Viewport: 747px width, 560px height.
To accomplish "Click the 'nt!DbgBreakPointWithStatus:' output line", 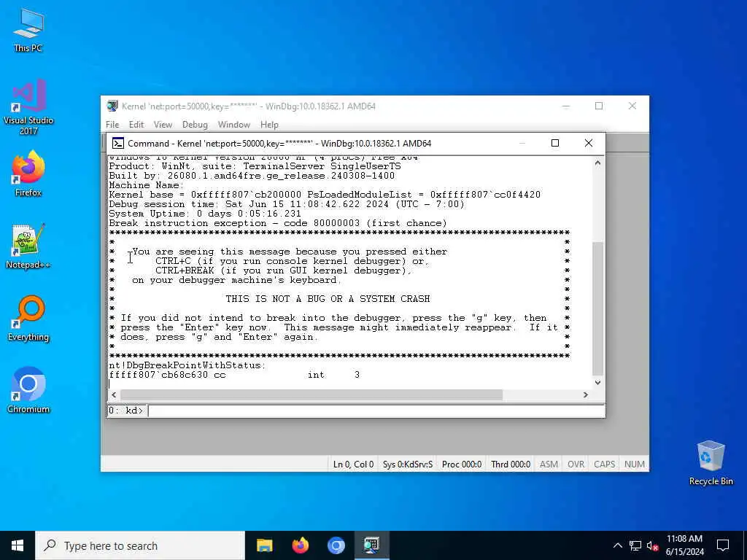I will tap(187, 365).
